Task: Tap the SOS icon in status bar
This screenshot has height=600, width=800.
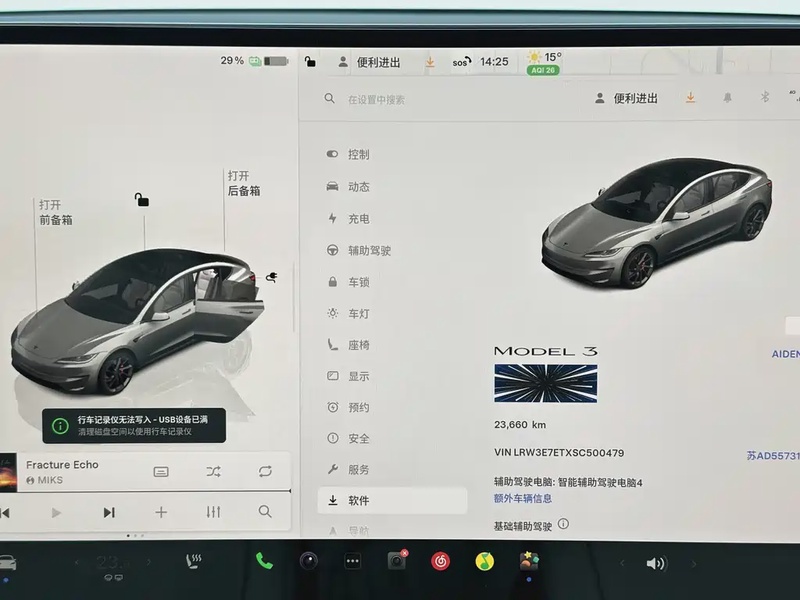Action: coord(460,62)
